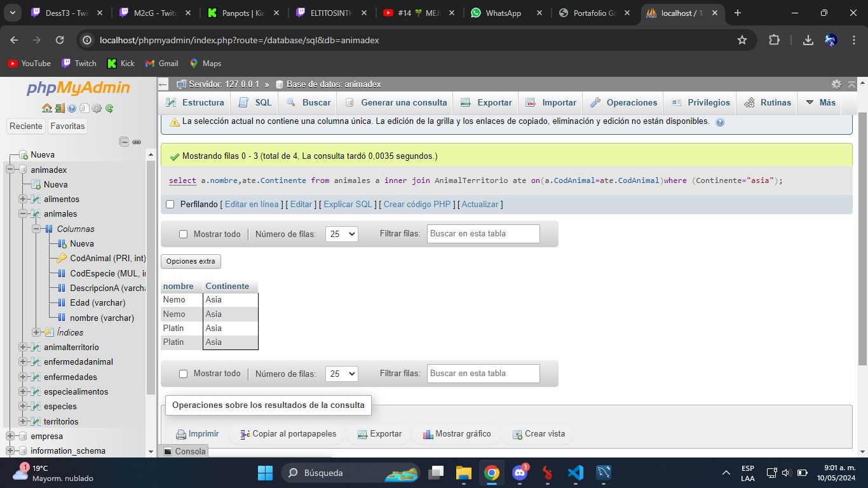Open Chrome downloads icon
The height and width of the screenshot is (488, 868).
(808, 40)
